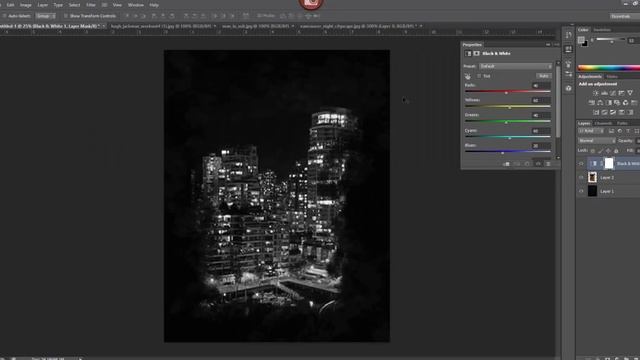The width and height of the screenshot is (640, 360).
Task: Click the foreground color swatch
Action: 581,40
